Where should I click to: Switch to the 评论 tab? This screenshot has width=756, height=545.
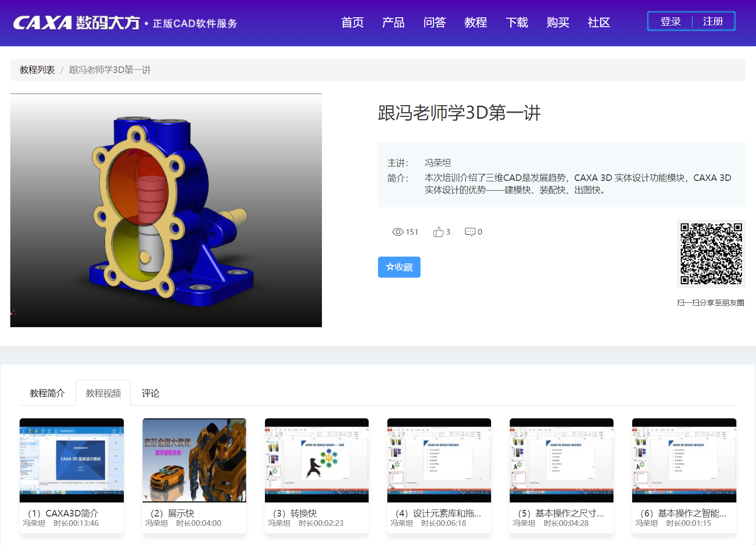(x=150, y=393)
